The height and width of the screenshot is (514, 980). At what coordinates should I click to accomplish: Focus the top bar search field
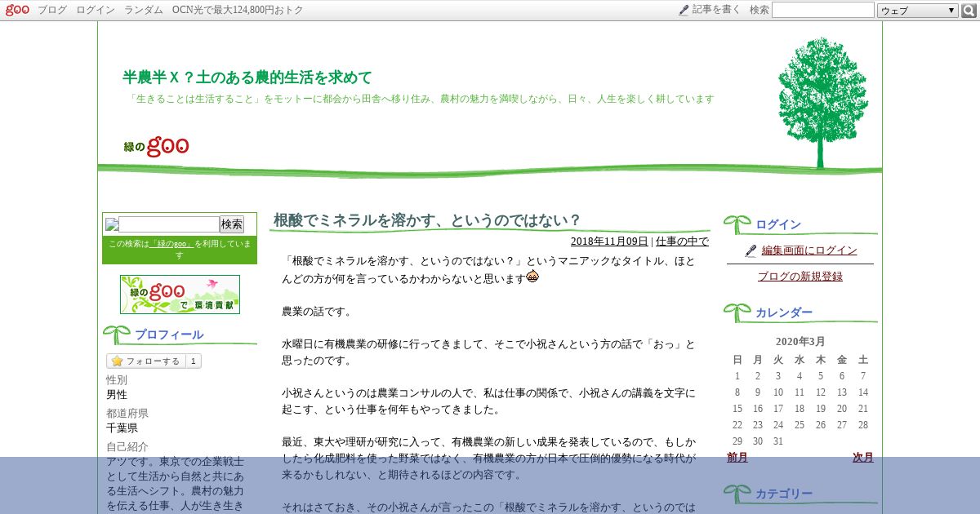(823, 10)
